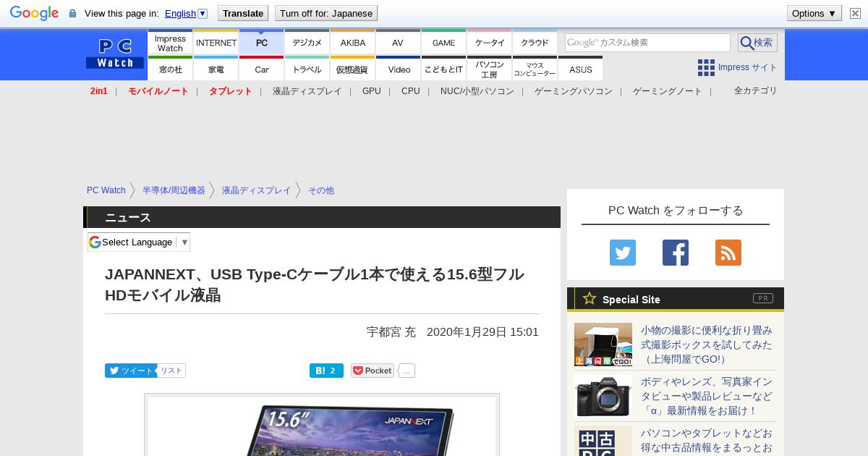Click the Hatena bookmark B! button
The height and width of the screenshot is (456, 868).
coord(326,371)
